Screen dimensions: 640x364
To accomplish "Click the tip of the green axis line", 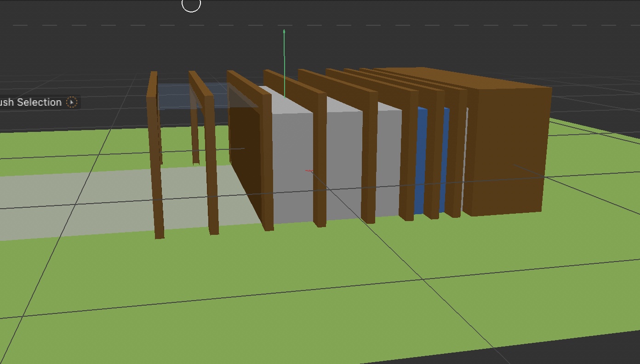I will point(284,31).
